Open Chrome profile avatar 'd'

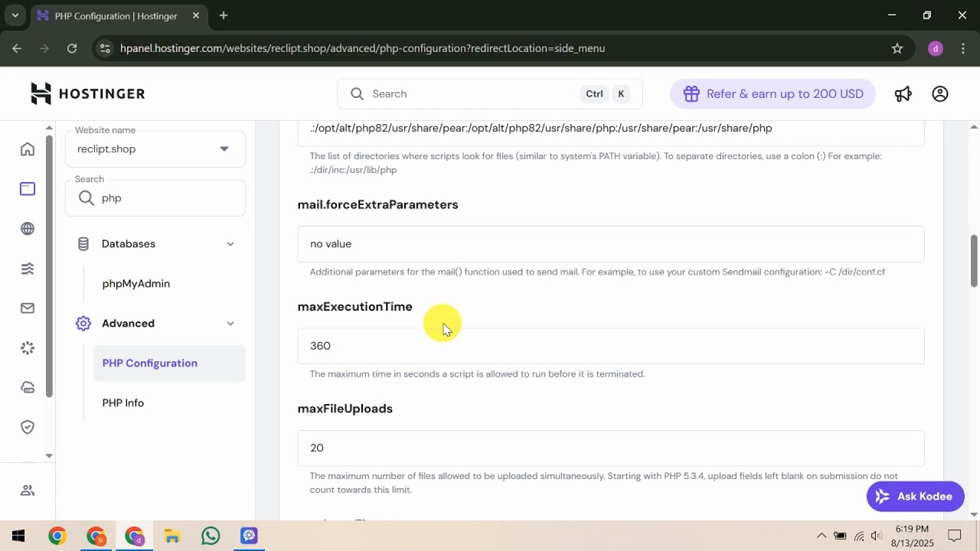coord(935,48)
